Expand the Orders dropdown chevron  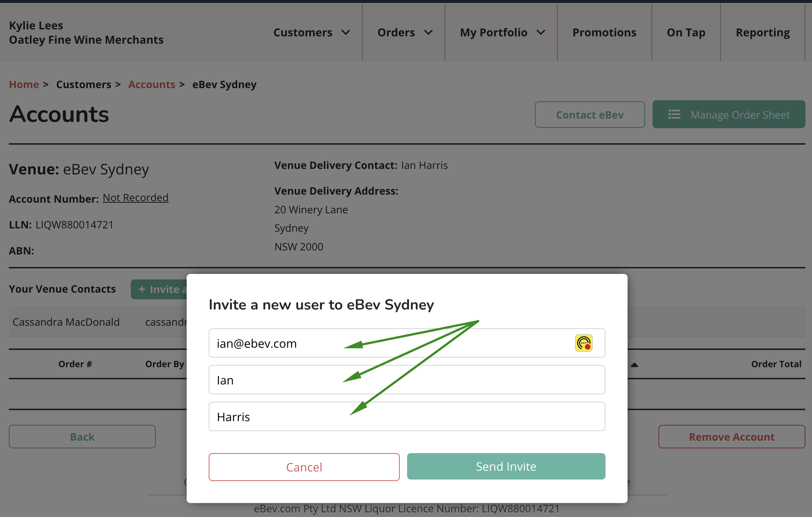(428, 33)
